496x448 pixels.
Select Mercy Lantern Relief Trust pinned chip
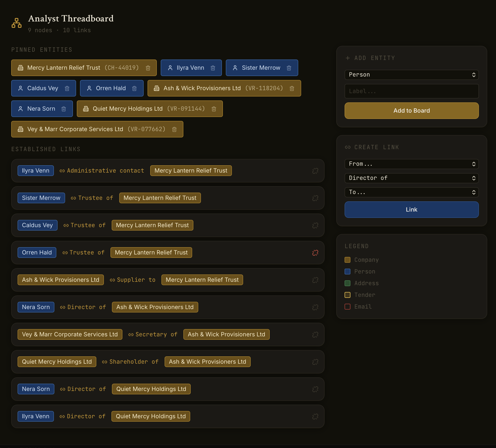[84, 68]
